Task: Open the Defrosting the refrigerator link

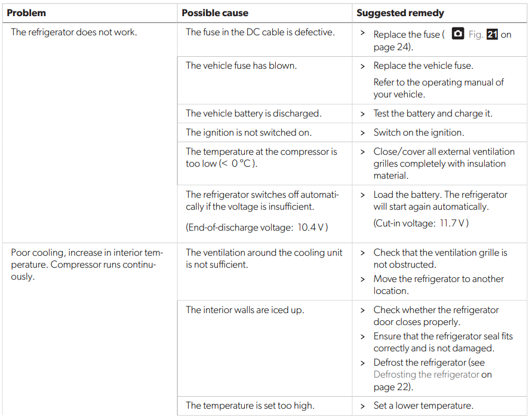Action: click(426, 375)
